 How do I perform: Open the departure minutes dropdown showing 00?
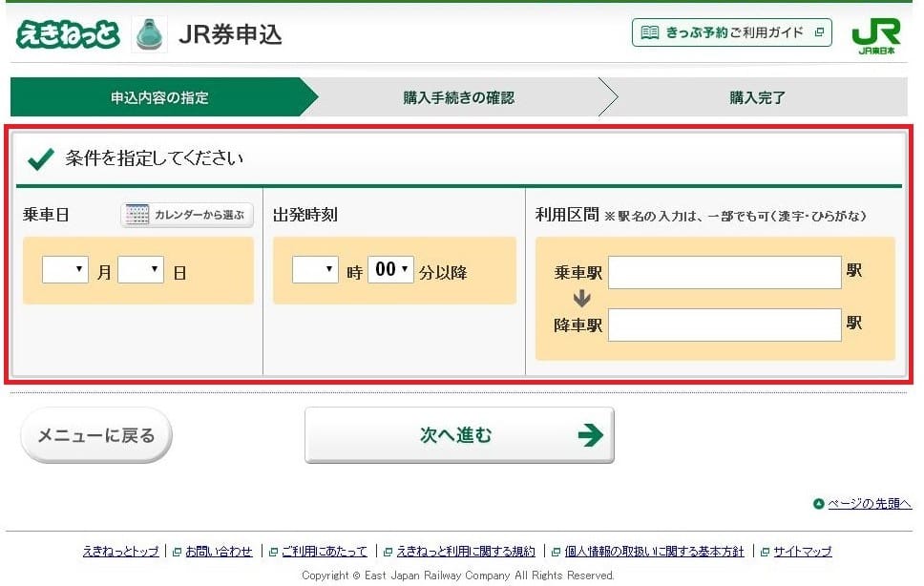(x=390, y=270)
